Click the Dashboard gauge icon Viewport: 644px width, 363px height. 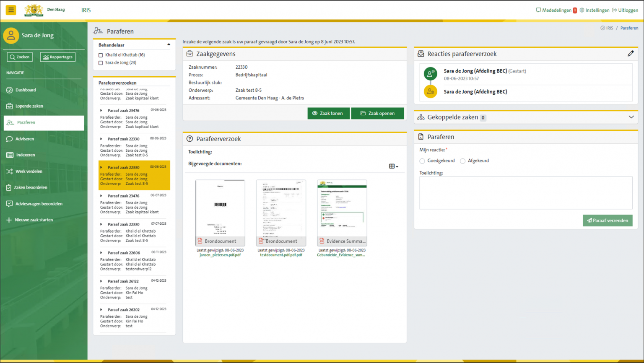tap(10, 90)
